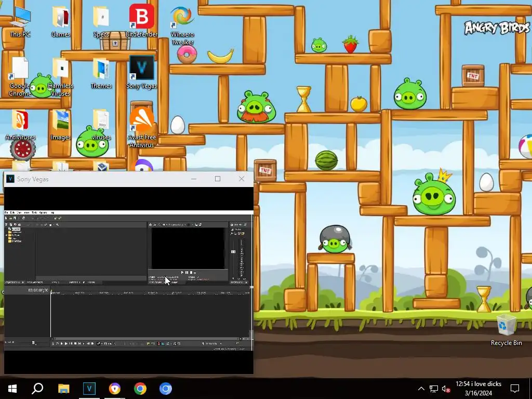Open File Explorer from taskbar
The width and height of the screenshot is (532, 399).
(x=63, y=389)
